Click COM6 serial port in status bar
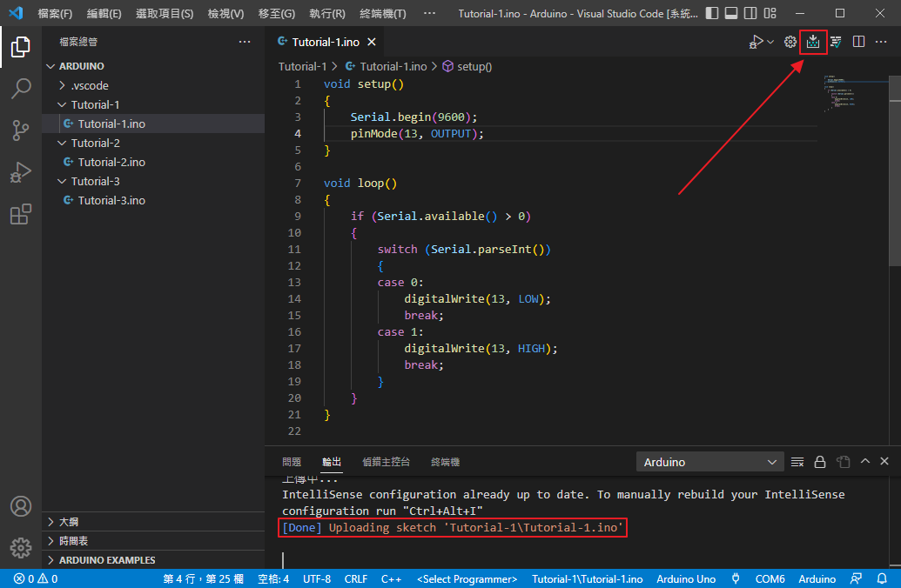This screenshot has height=588, width=901. pos(770,579)
